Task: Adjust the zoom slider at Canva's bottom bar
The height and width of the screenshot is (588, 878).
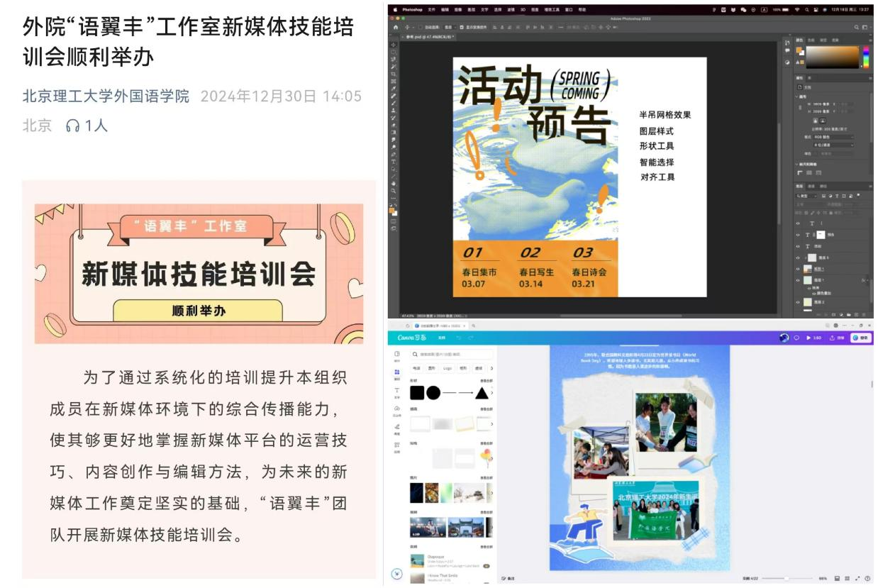Action: coord(787,578)
